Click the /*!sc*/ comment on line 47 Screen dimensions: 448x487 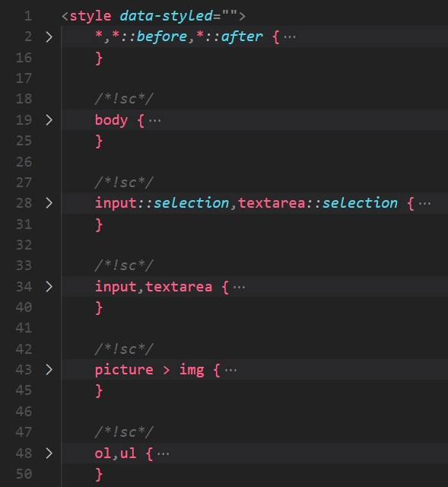124,432
